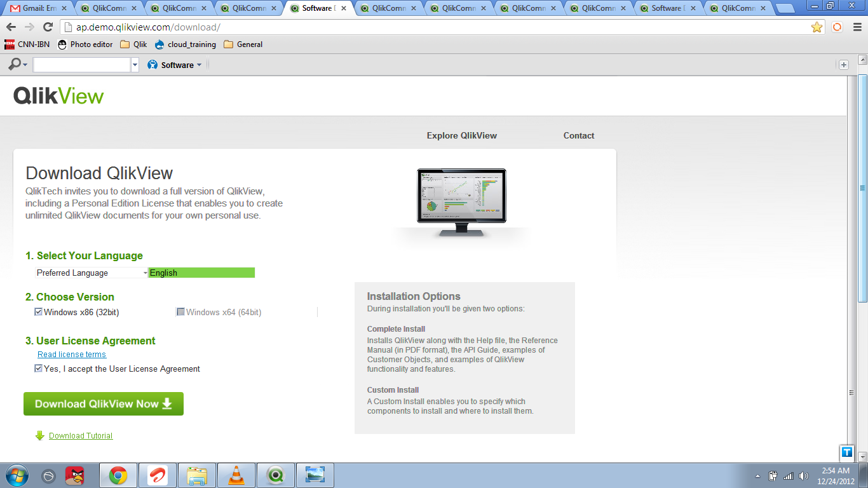The height and width of the screenshot is (488, 868).
Task: Click the orange extension icon beside the address bar
Action: click(837, 27)
